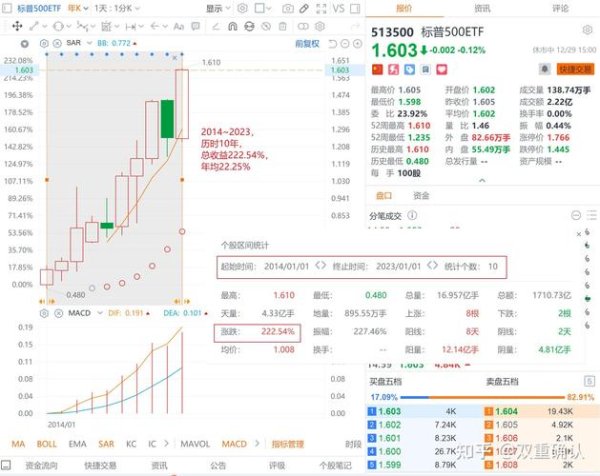The width and height of the screenshot is (600, 476).
Task: Open the 个股笔记 bottom tab
Action: [x=336, y=465]
